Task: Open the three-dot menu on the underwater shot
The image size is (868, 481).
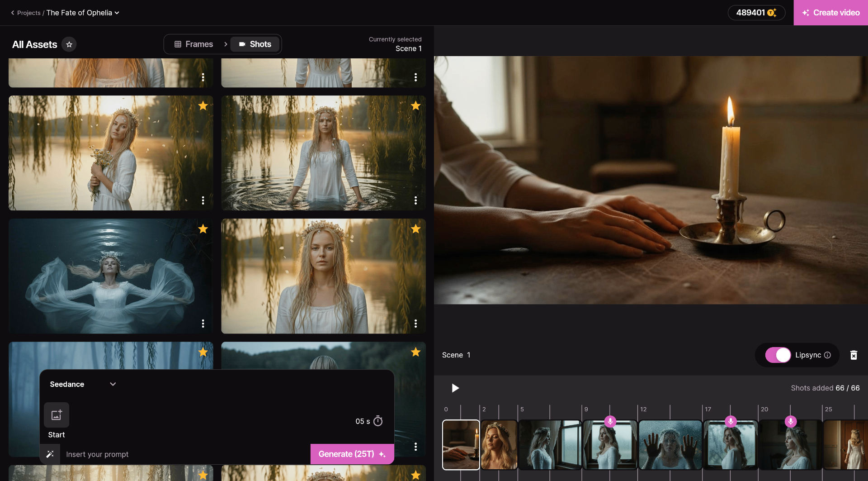Action: (x=203, y=324)
